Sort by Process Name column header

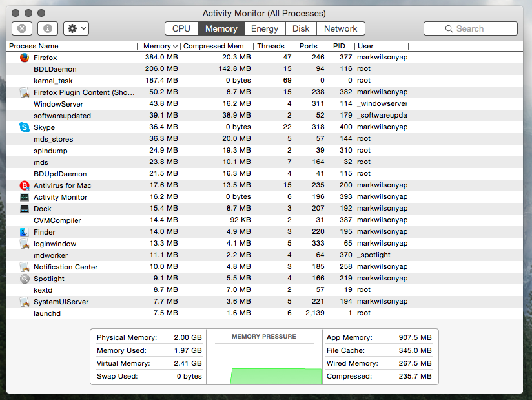[x=72, y=46]
